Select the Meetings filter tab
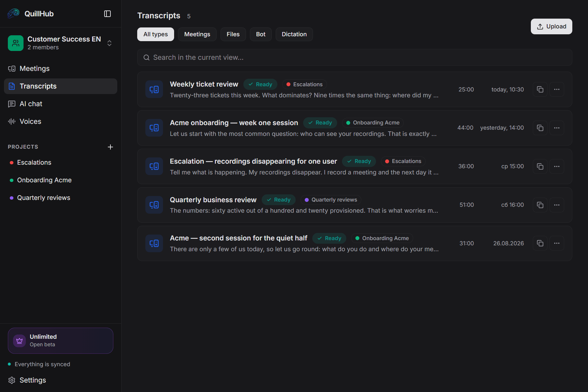This screenshot has width=588, height=392. 197,34
